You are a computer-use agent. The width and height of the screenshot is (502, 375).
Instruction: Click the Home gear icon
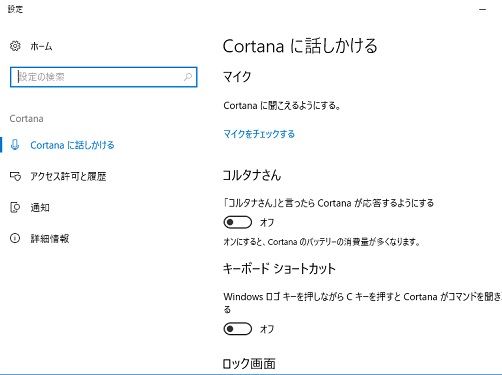point(15,46)
